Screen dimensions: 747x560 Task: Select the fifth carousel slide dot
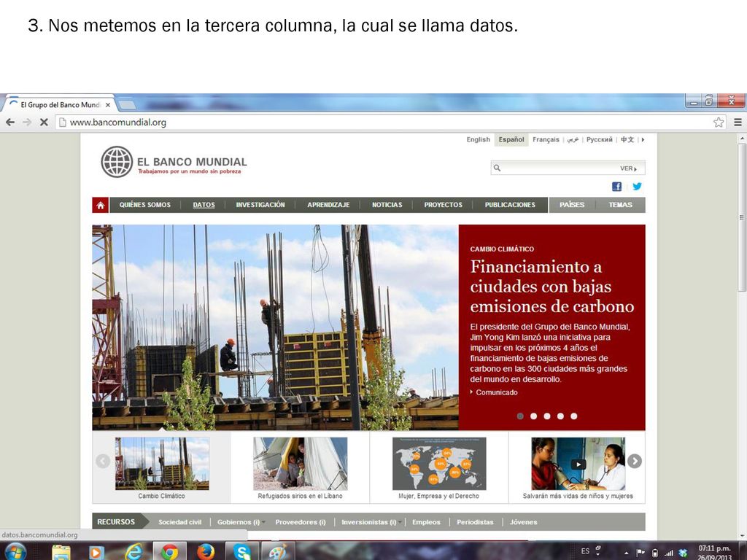point(573,416)
